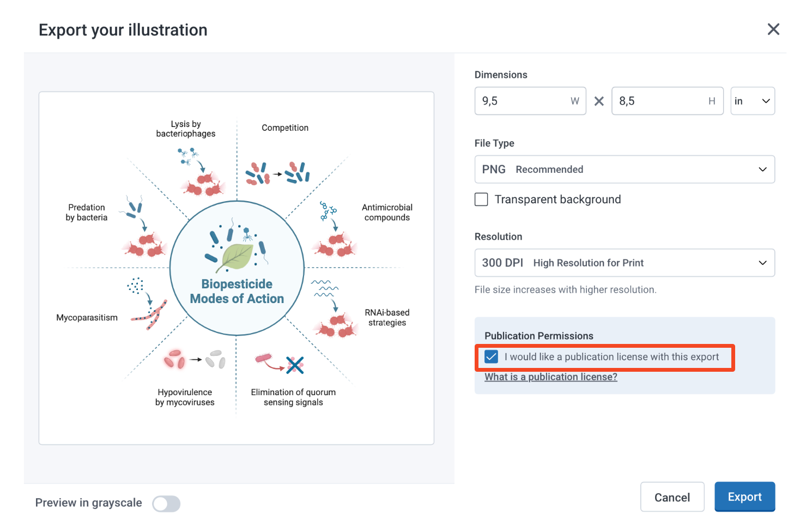Screen dimensions: 794x532
Task: Open the units dropdown showing in
Action: tap(753, 101)
